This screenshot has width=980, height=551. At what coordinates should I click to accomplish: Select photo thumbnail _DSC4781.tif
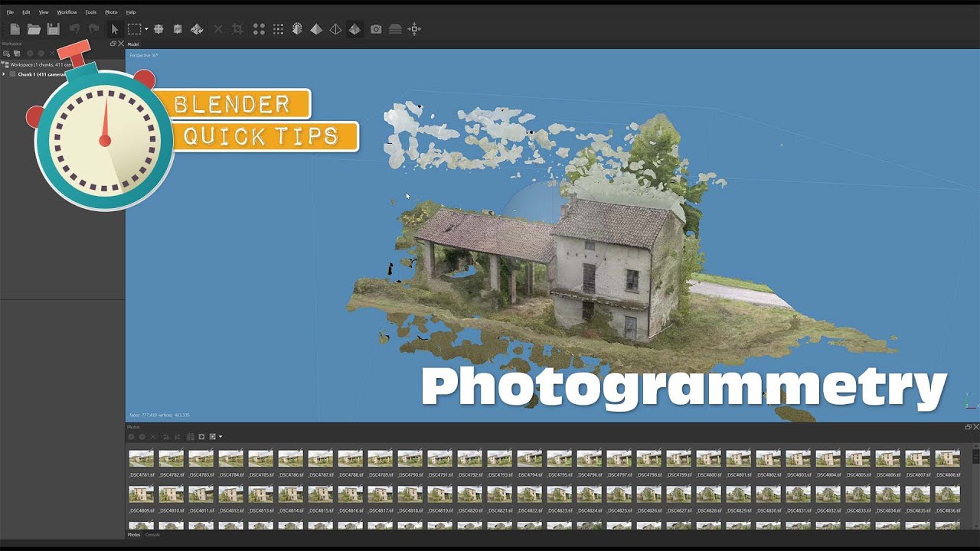coord(142,458)
